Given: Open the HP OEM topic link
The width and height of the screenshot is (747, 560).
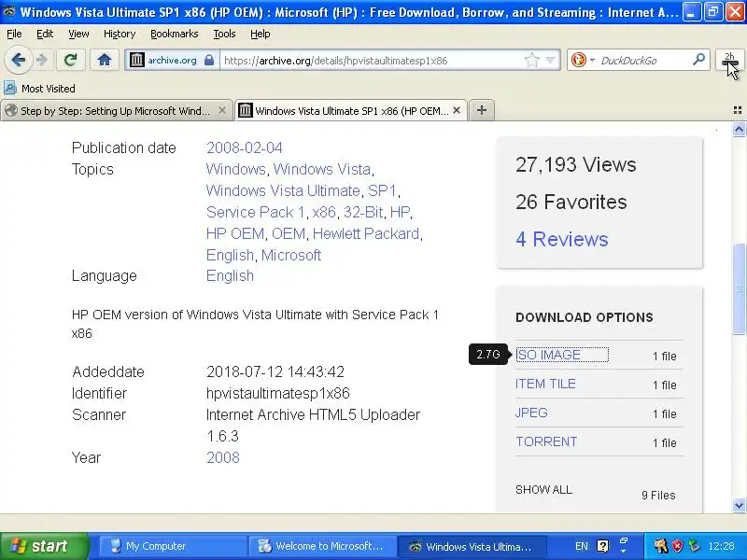Looking at the screenshot, I should [235, 233].
